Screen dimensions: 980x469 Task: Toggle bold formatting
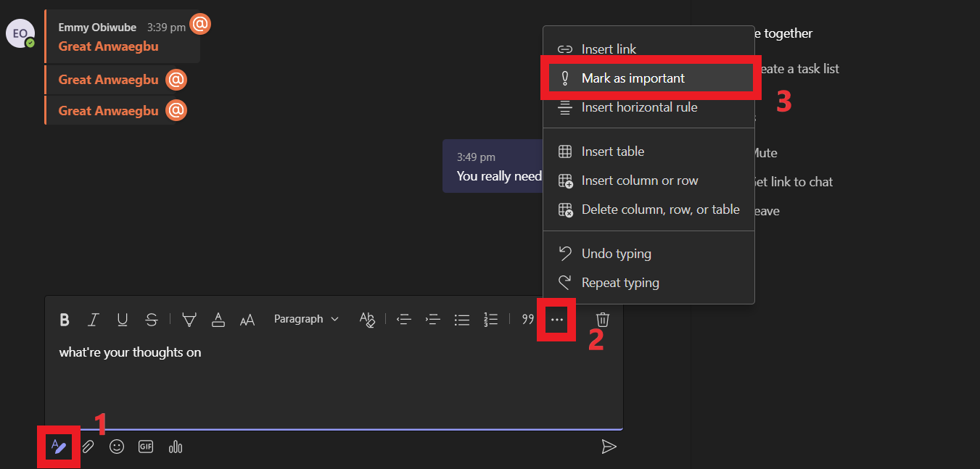(x=64, y=319)
